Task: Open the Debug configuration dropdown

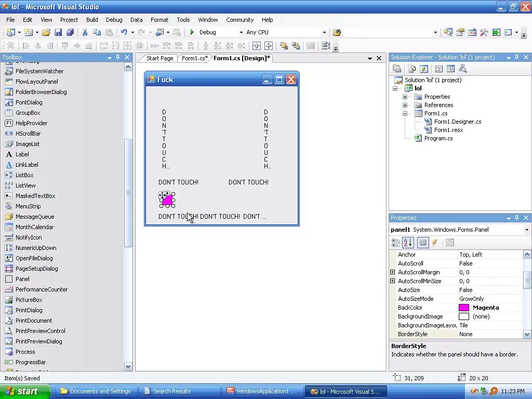Action: point(241,33)
